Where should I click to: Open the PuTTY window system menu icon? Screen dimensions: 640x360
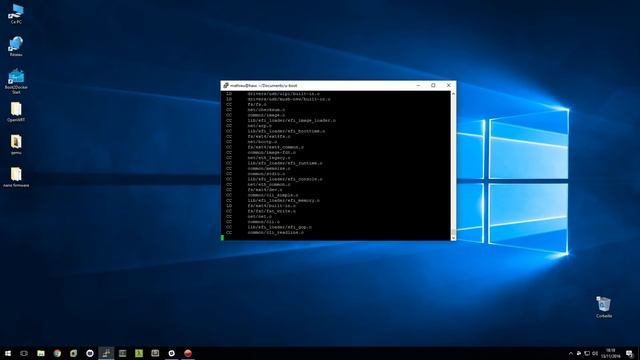coord(226,85)
